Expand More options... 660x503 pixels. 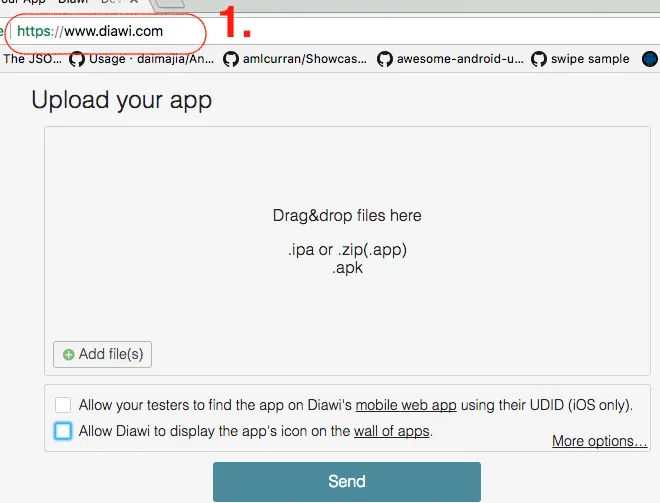click(x=599, y=441)
